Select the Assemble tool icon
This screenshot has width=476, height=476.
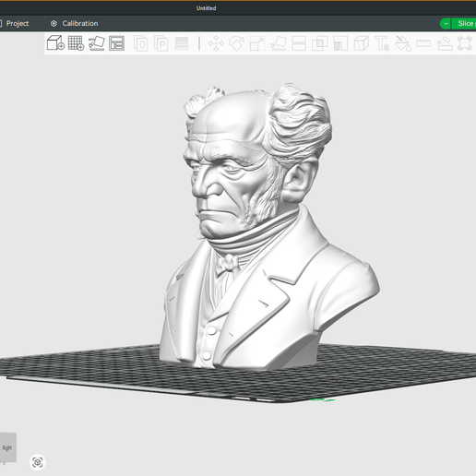pyautogui.click(x=445, y=43)
